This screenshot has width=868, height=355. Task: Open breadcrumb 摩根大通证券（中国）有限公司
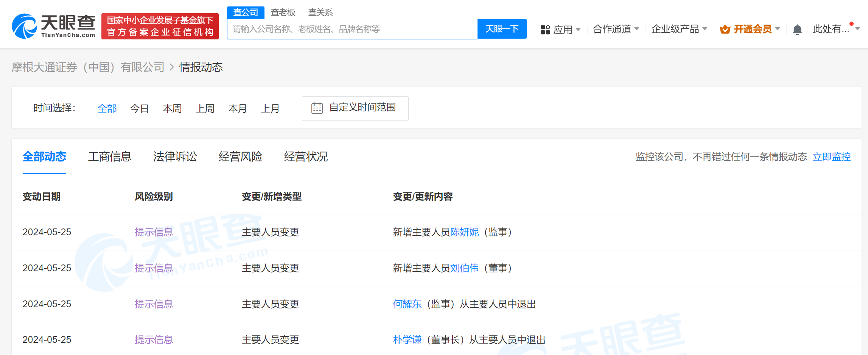click(x=88, y=67)
